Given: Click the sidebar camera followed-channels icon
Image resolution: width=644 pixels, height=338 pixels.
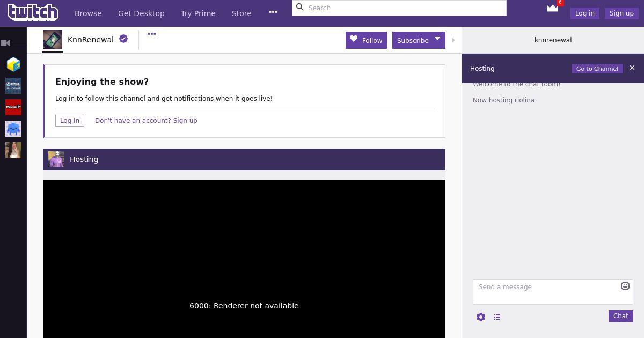Looking at the screenshot, I should 6,43.
